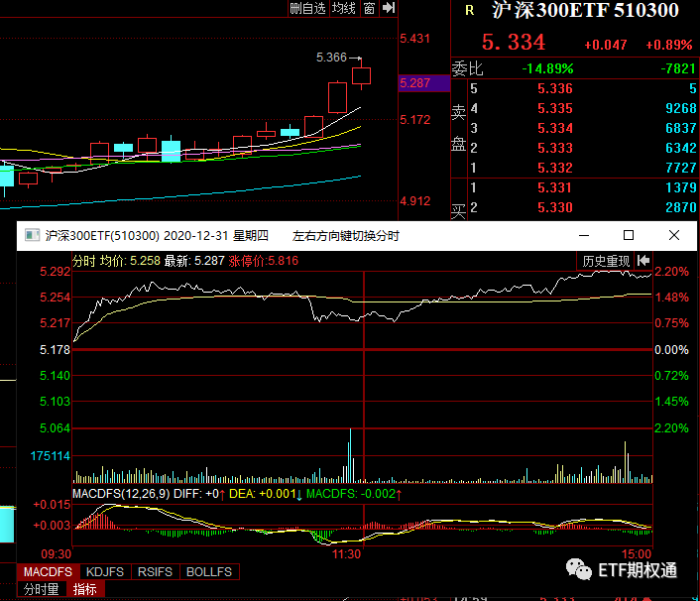Click the buy-2 price 5.330
700x601 pixels.
click(x=555, y=207)
